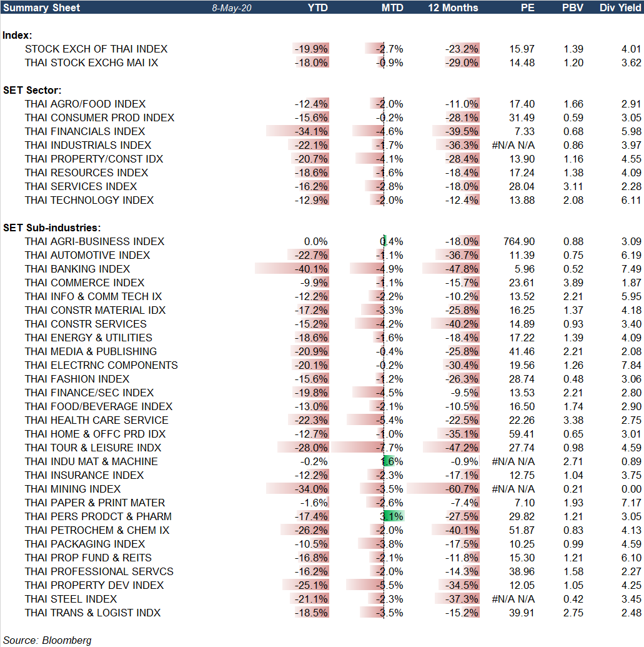Click the 'Summary Sheet' header title
Viewport: 644px width, 647px height.
(41, 8)
